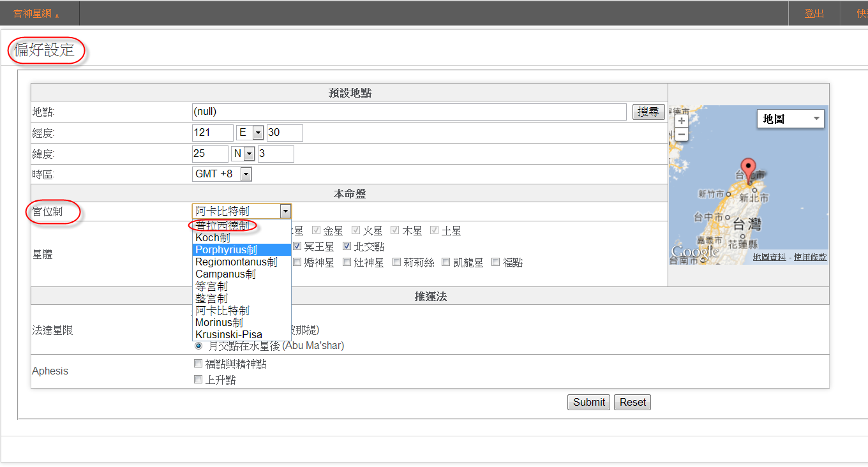Screen dimensions: 868x467
Task: Zoom in on the map with plus button
Action: pos(682,121)
